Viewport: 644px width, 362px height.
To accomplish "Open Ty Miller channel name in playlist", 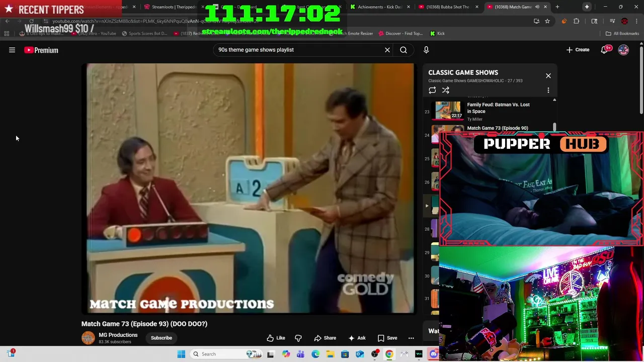I will pos(474,119).
